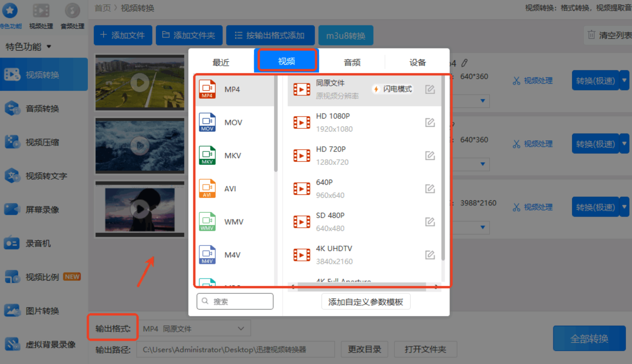Image resolution: width=632 pixels, height=364 pixels.
Task: Click 按输出格式添加 button
Action: (270, 35)
